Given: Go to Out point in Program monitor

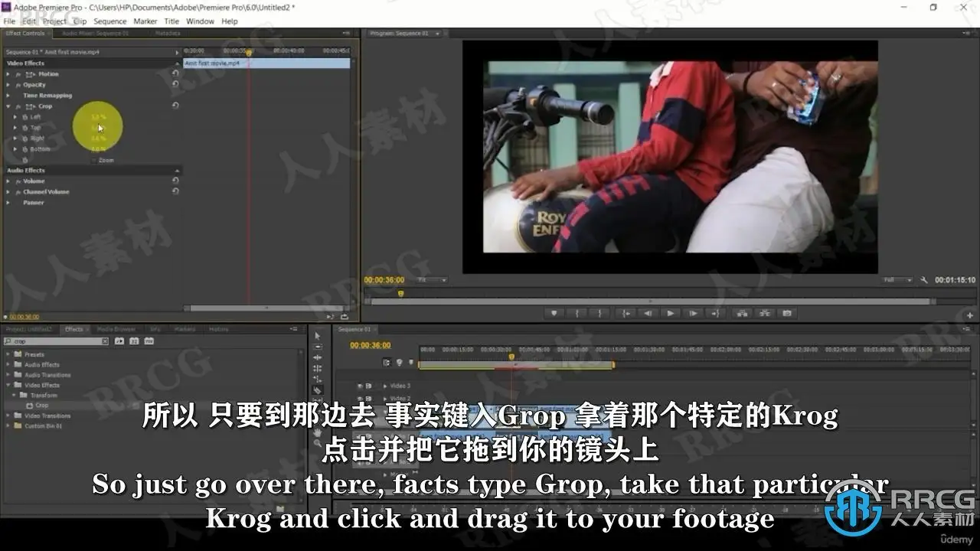Looking at the screenshot, I should pos(715,313).
